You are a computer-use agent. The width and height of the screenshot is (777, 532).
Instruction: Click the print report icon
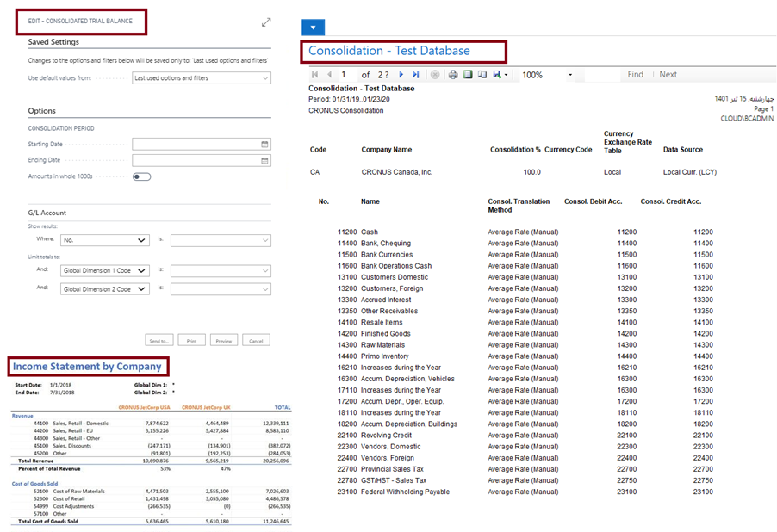click(453, 75)
